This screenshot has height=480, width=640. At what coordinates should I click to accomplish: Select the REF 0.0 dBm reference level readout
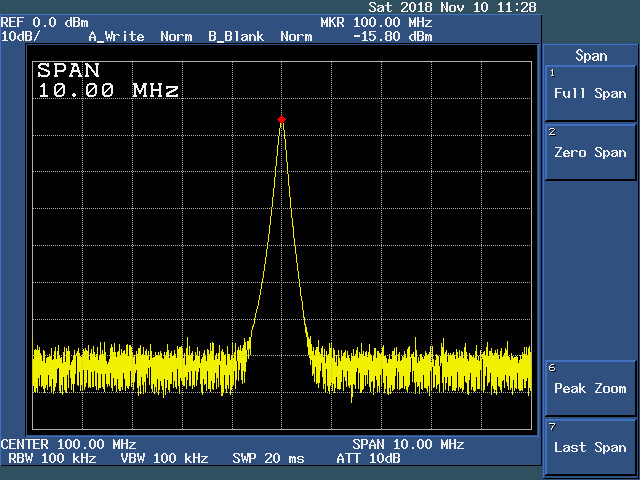(x=44, y=22)
